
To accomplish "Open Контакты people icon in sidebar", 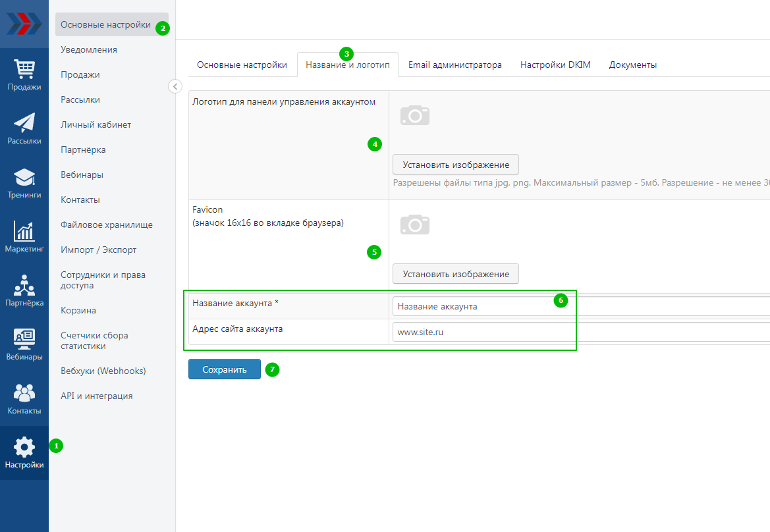I will [x=24, y=393].
